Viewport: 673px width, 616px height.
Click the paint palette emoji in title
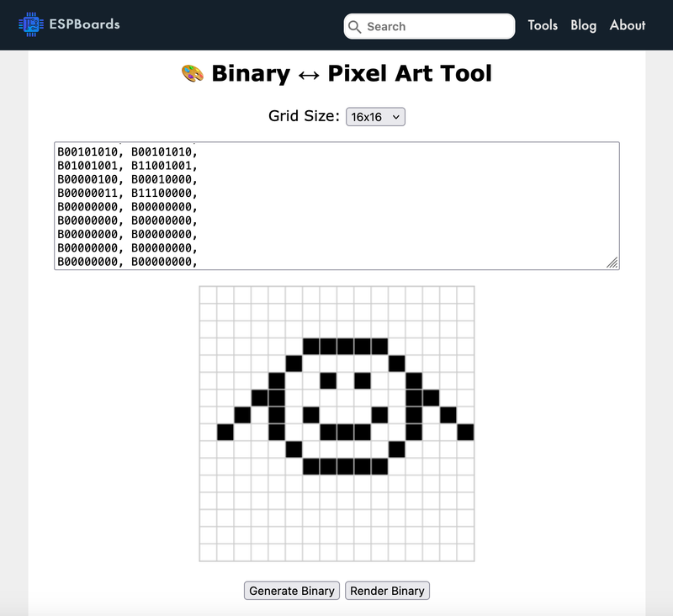click(193, 73)
